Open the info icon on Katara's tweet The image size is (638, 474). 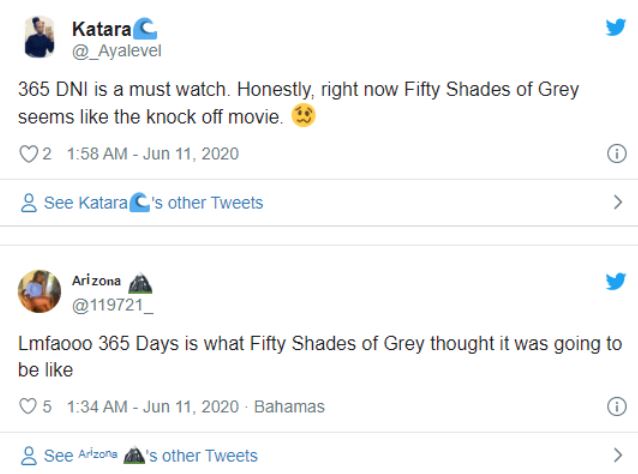(617, 154)
